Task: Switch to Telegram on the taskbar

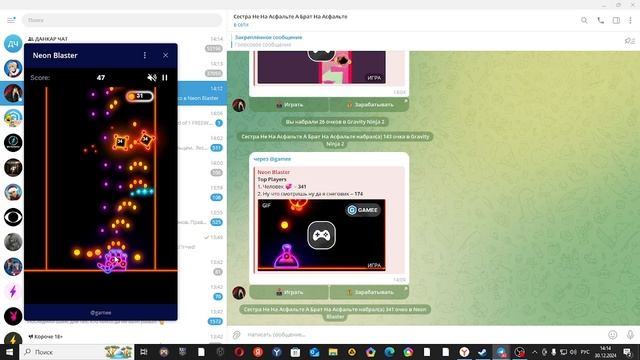Action: (501, 352)
